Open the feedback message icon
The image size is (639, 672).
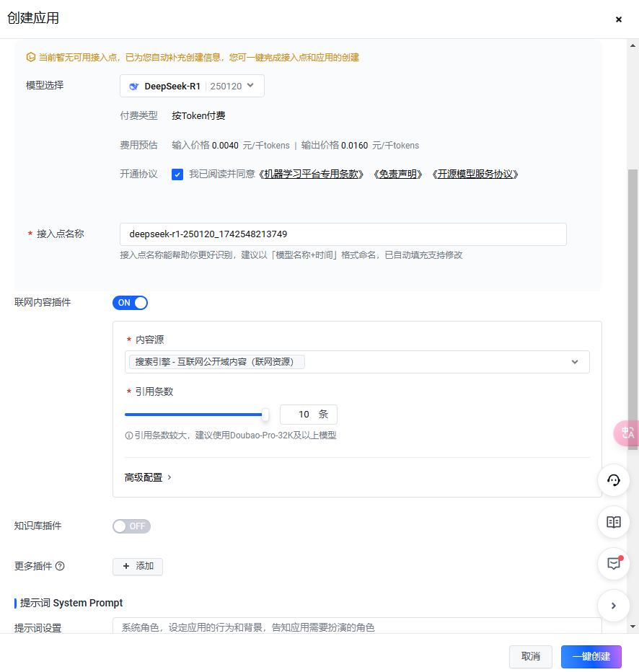tap(614, 563)
